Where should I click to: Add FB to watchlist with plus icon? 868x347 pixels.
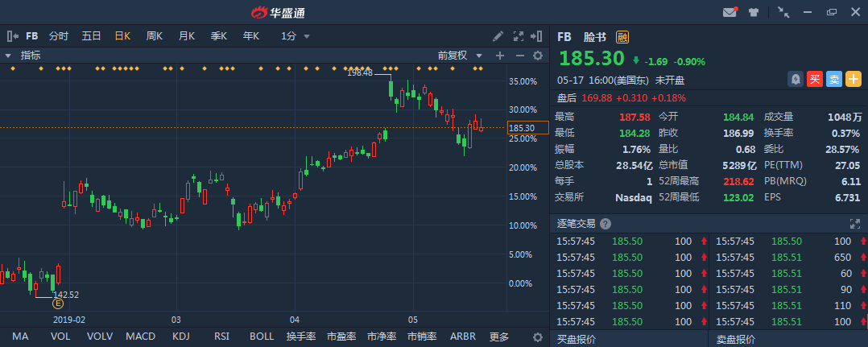(x=854, y=79)
